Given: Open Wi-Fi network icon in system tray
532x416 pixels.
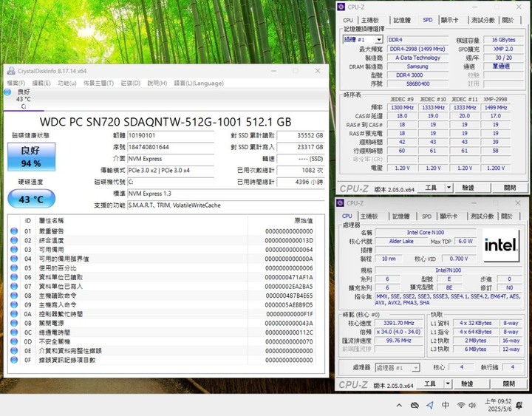Looking at the screenshot, I should pos(461,405).
